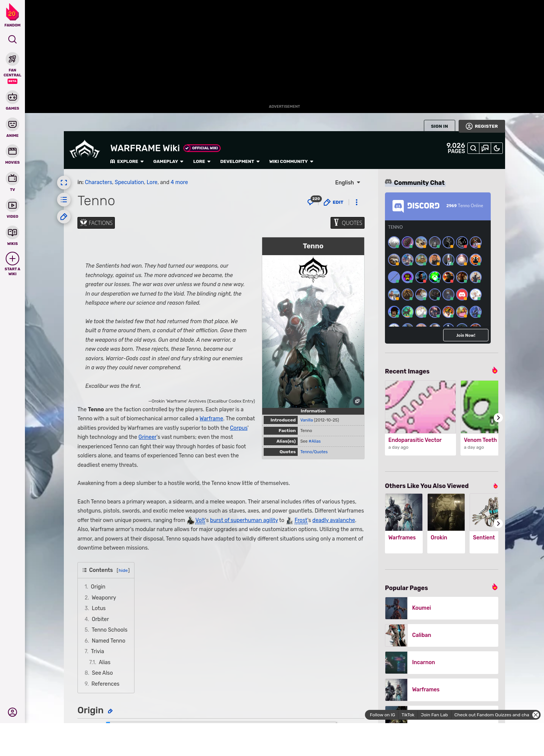The width and height of the screenshot is (544, 756).
Task: Open Volt's burst of superhuman agility link
Action: click(x=244, y=520)
